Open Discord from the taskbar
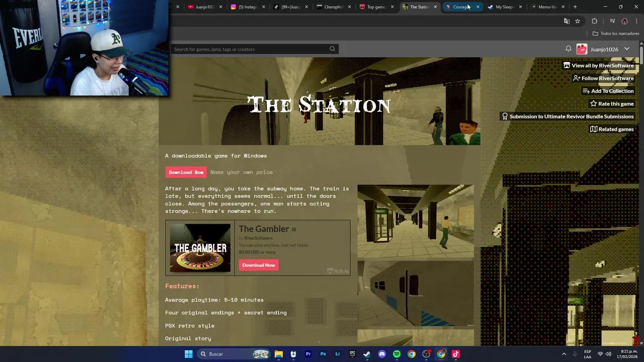644x362 pixels. click(x=382, y=354)
